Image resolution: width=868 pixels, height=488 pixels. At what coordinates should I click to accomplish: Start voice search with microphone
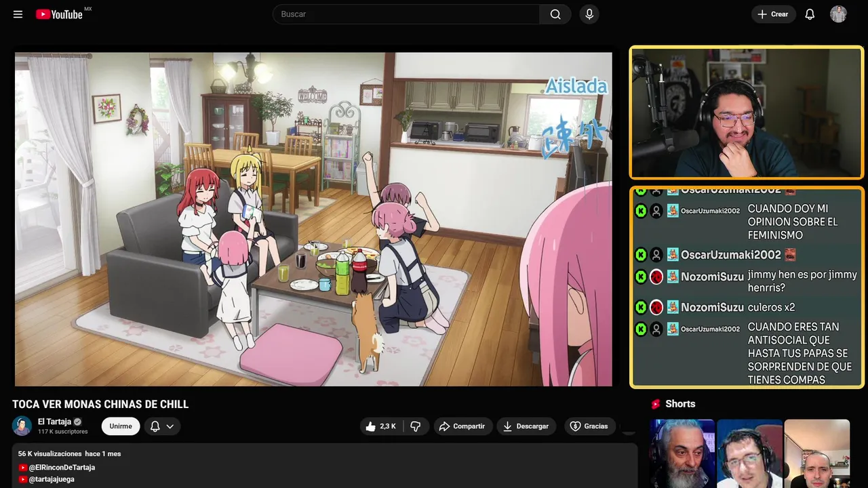click(589, 14)
